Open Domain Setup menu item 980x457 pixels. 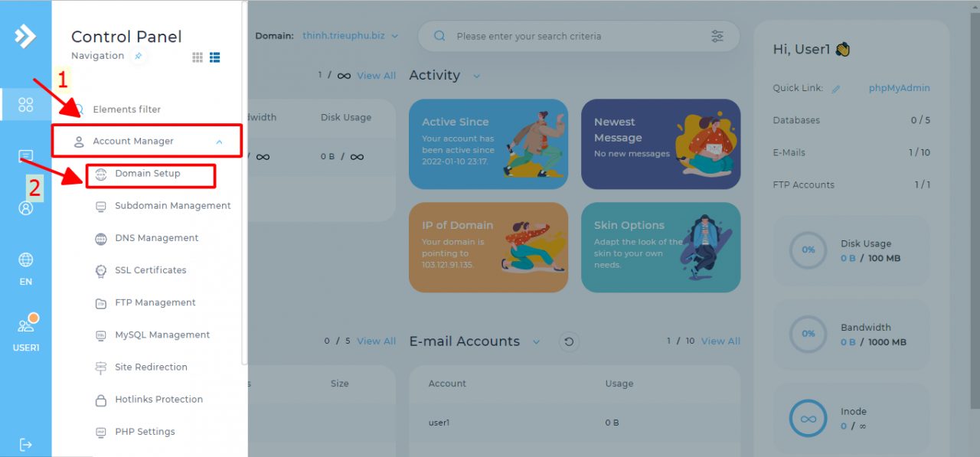coord(148,174)
